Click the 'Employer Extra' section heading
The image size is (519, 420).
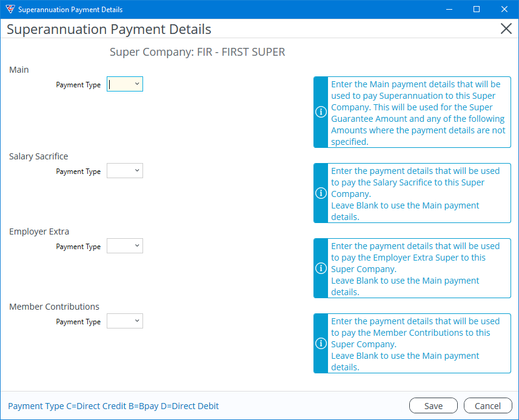point(39,232)
